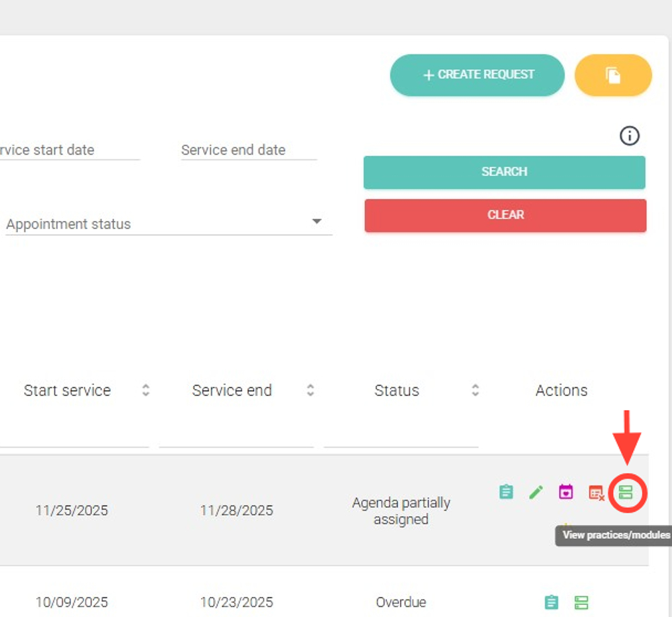Click the green pencil edit icon

click(536, 493)
